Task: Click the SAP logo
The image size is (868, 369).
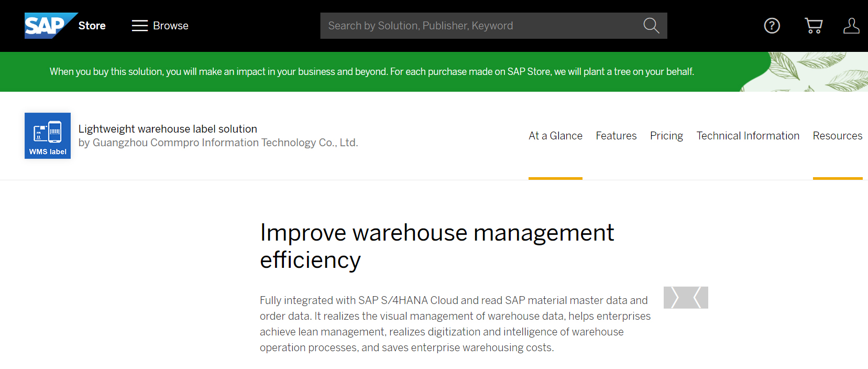Action: (46, 26)
